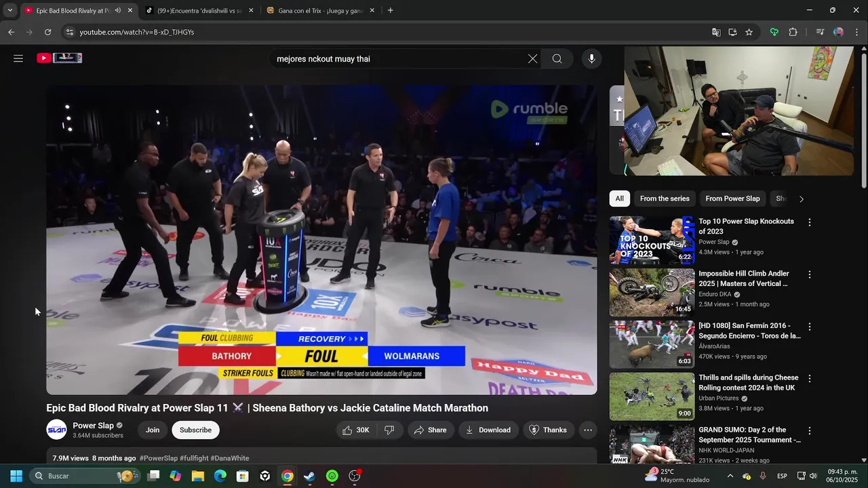Open GRAND SUMO Day 2 video title
The image size is (868, 488).
749,435
